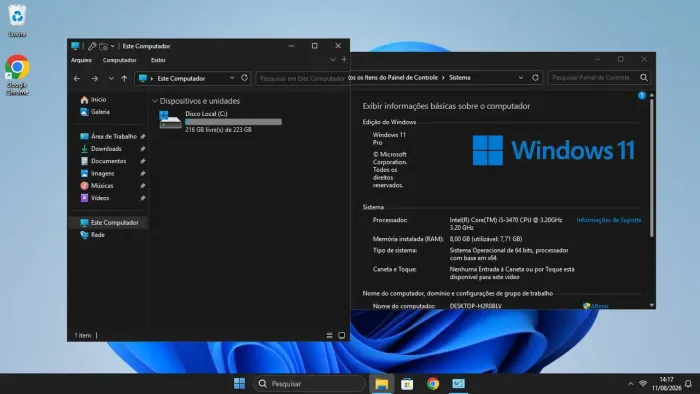700x394 pixels.
Task: Show hidden system tray icons
Action: (x=630, y=384)
